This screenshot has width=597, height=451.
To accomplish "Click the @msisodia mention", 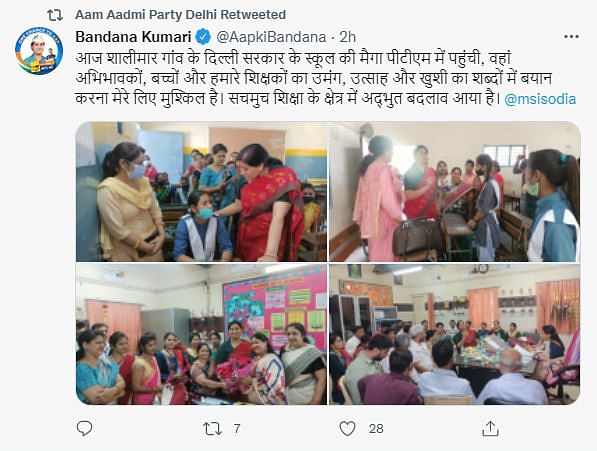I will pyautogui.click(x=540, y=99).
